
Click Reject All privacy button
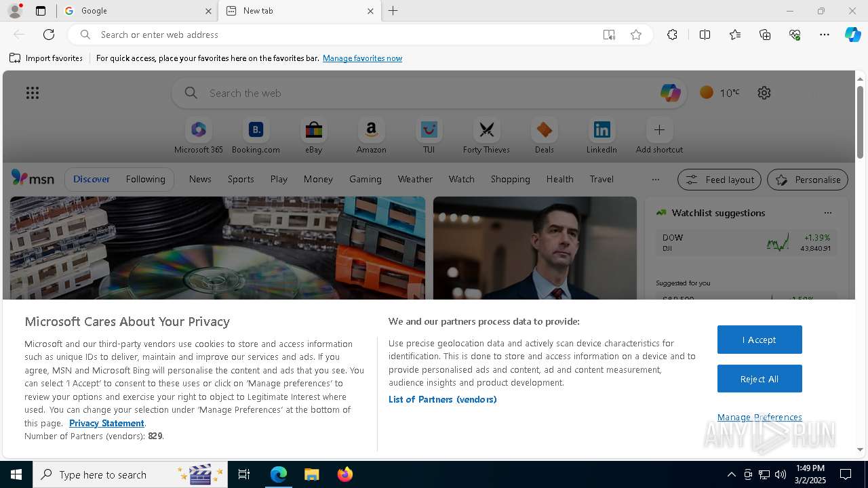pyautogui.click(x=759, y=379)
